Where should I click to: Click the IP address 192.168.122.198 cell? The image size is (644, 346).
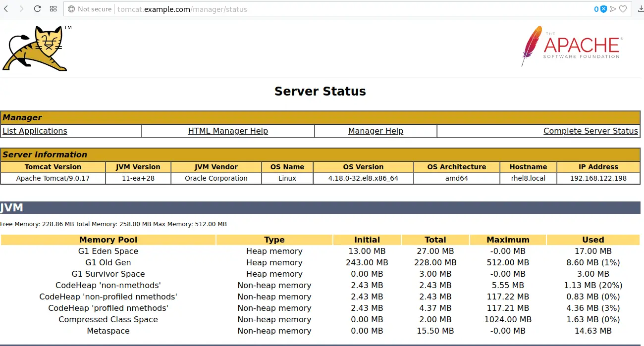coord(598,178)
